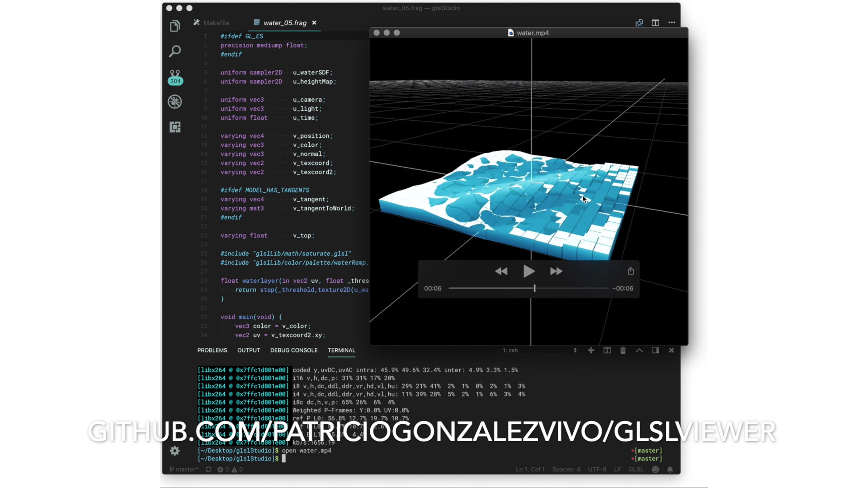Open the Manage gear in the activity bar
The height and width of the screenshot is (488, 868).
175,450
